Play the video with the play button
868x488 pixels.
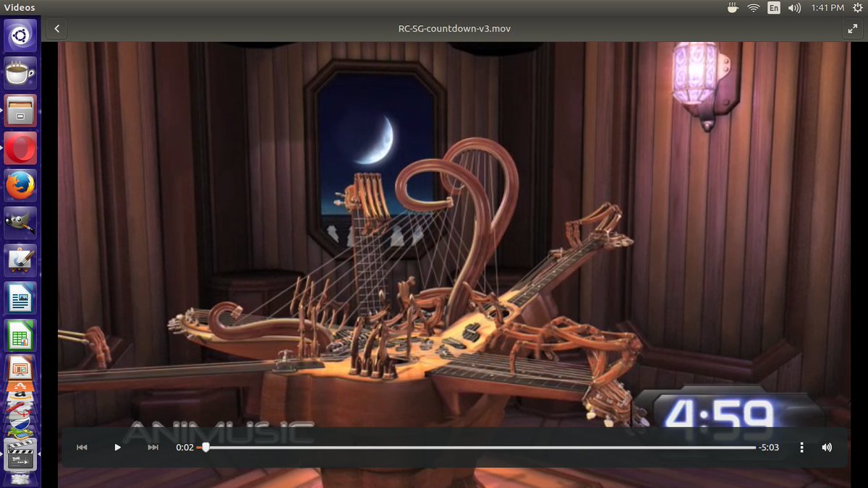(x=118, y=448)
